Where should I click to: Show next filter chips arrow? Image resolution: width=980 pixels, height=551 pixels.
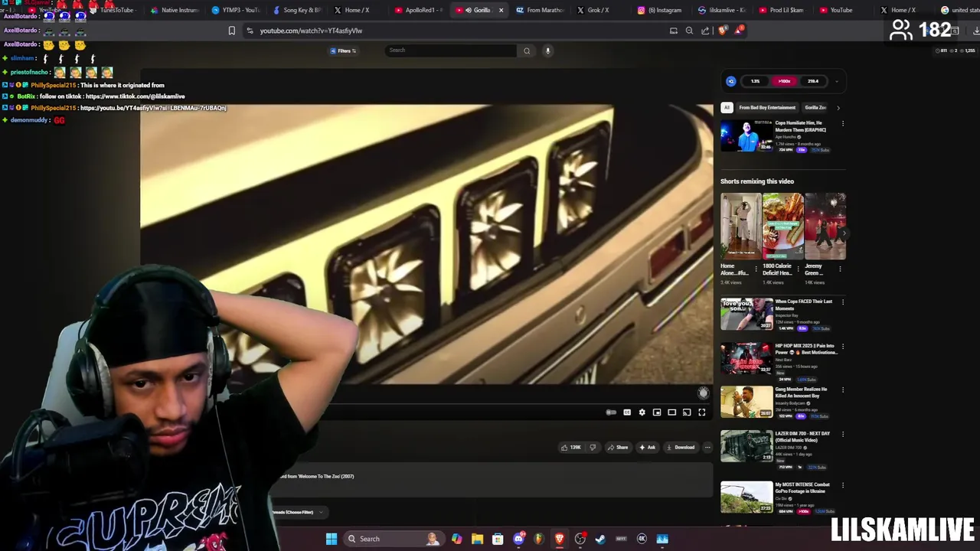(x=838, y=108)
